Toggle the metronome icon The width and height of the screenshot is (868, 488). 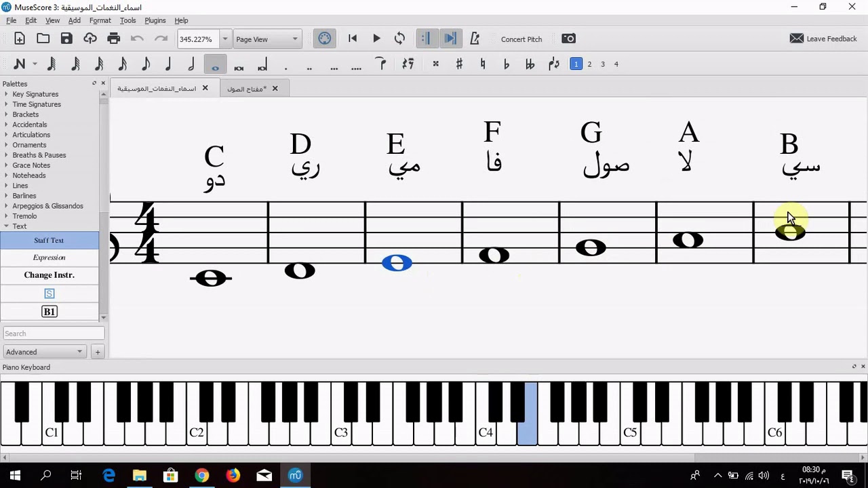pos(475,39)
